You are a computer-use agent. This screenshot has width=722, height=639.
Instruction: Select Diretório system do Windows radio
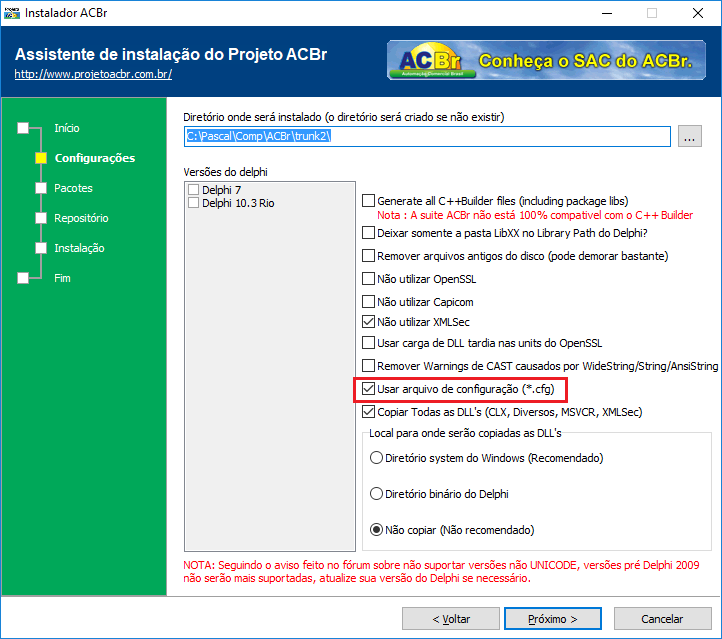click(x=376, y=458)
